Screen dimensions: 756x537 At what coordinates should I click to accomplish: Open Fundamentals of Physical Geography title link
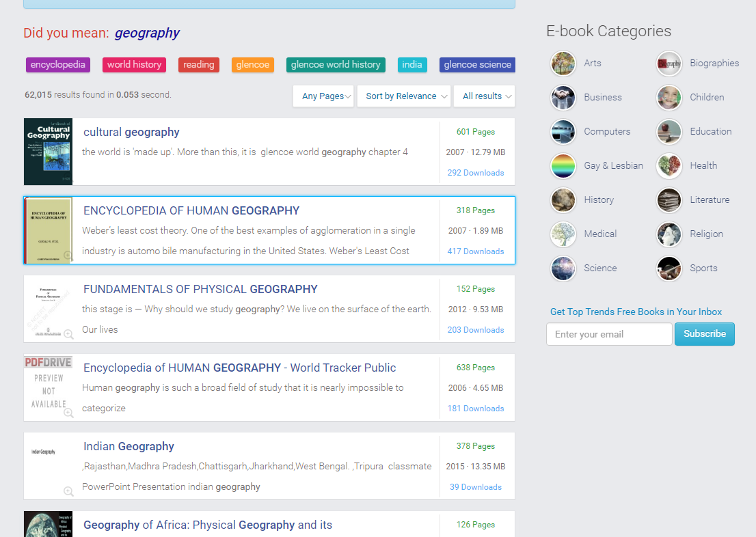tap(200, 289)
